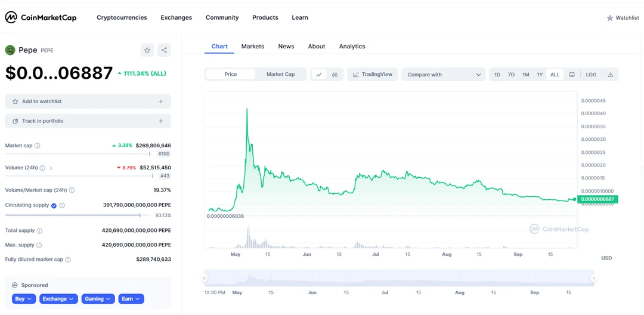644x315 pixels.
Task: Toggle chart to Market Cap view
Action: [x=280, y=75]
